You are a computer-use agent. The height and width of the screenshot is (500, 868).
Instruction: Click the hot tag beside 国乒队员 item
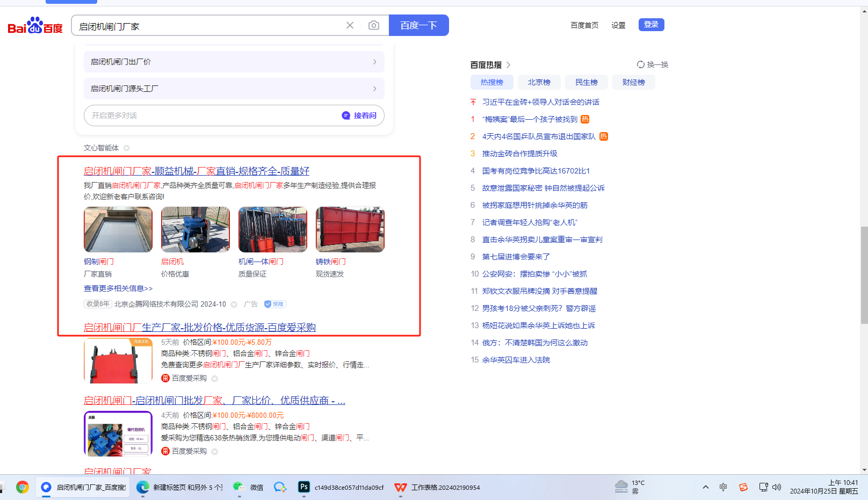604,136
